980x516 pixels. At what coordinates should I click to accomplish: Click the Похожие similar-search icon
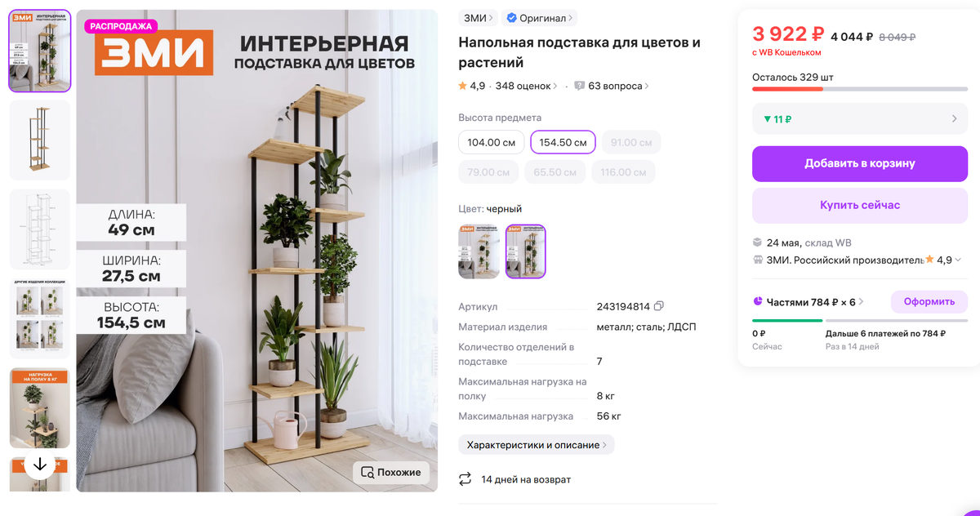(367, 472)
